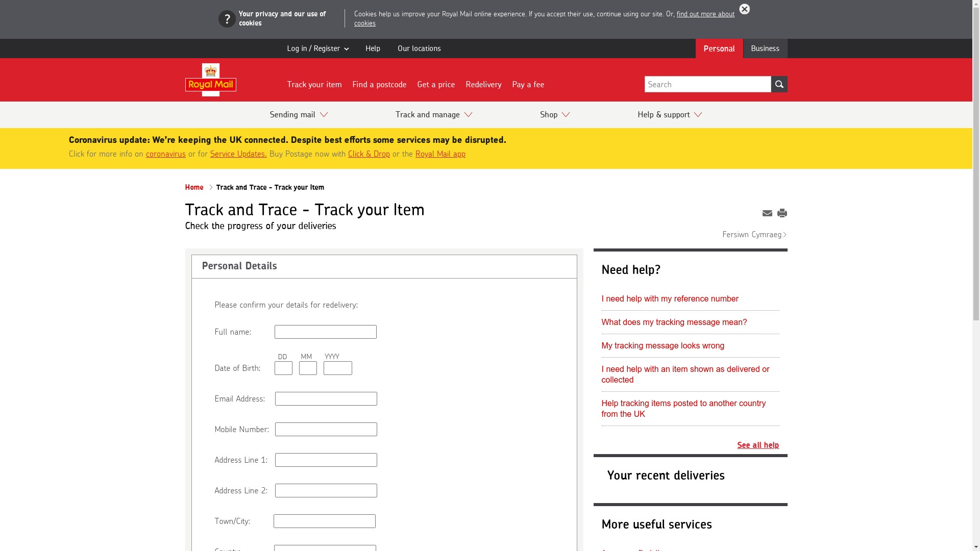Click the Full name input field
This screenshot has height=551, width=980.
coord(326,332)
